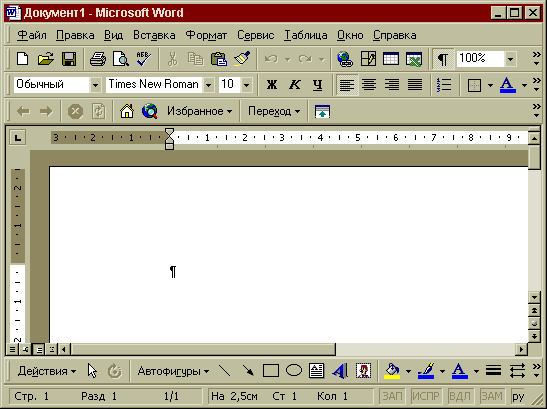Click the Paste clipboard icon
The image size is (547, 409).
click(x=218, y=59)
